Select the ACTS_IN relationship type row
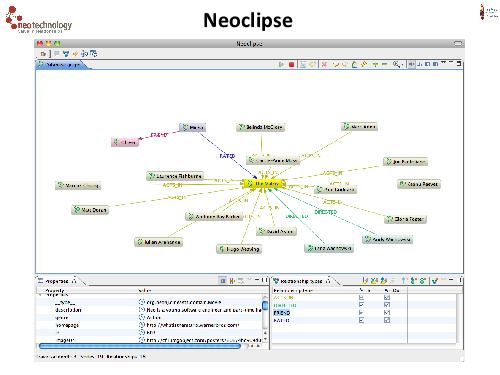Screen dimensions: 500x375 tap(364, 297)
